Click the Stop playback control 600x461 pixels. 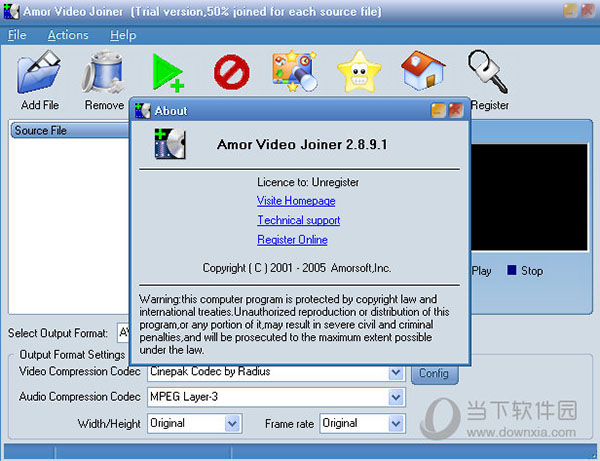coord(525,270)
